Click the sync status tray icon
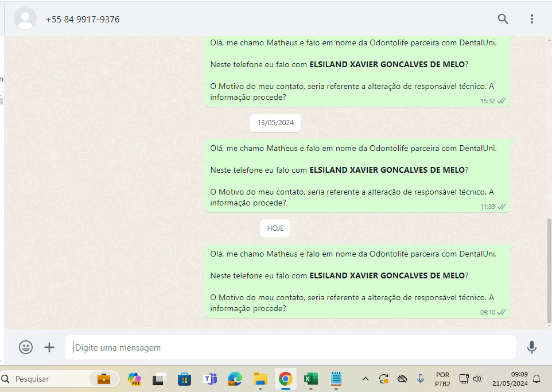The height and width of the screenshot is (392, 552). (x=384, y=379)
